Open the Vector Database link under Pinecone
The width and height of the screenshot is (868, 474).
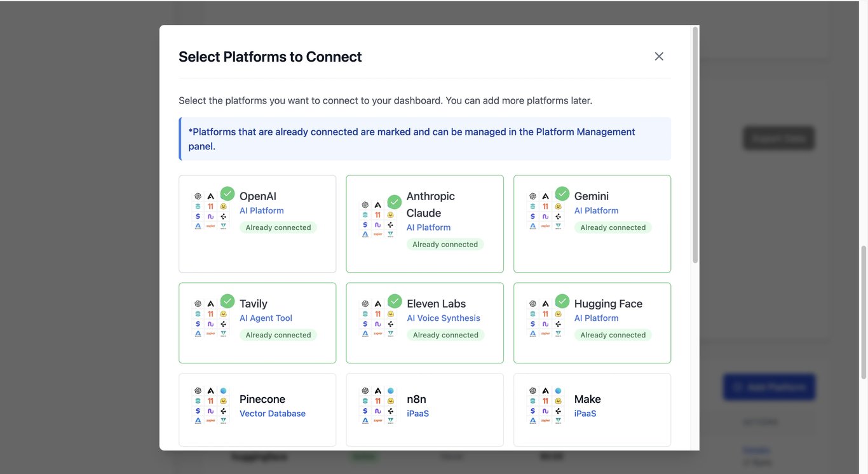273,414
